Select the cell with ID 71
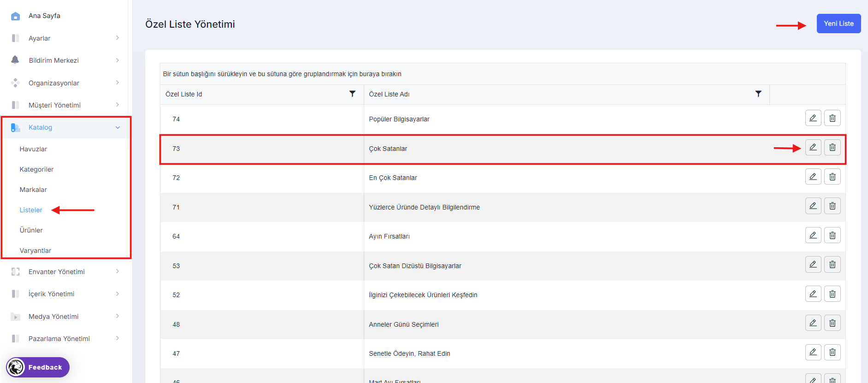This screenshot has width=868, height=383. [262, 207]
